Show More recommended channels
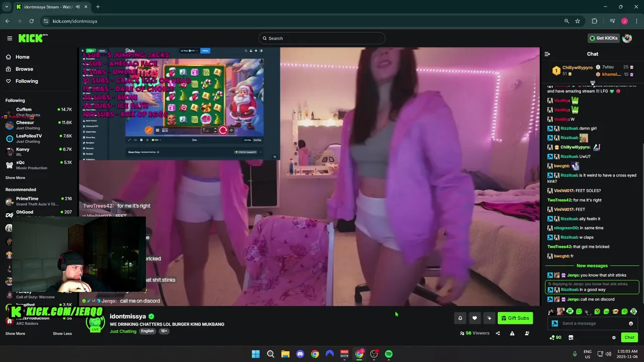The height and width of the screenshot is (362, 644). [15, 333]
